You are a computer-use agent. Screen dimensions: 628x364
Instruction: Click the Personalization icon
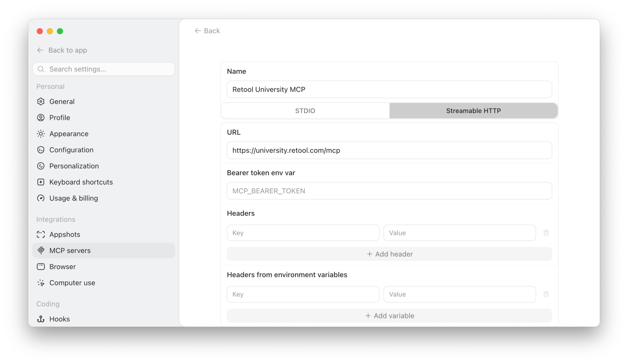[41, 166]
